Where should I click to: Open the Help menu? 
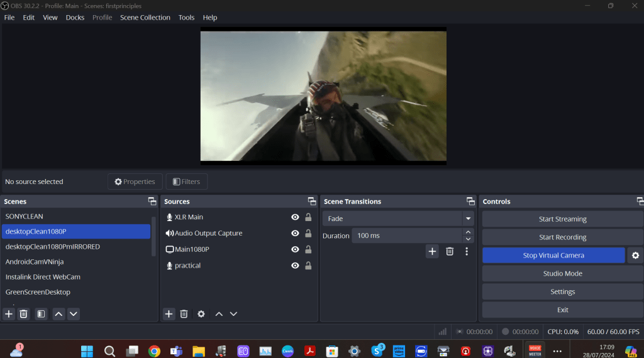coord(210,18)
